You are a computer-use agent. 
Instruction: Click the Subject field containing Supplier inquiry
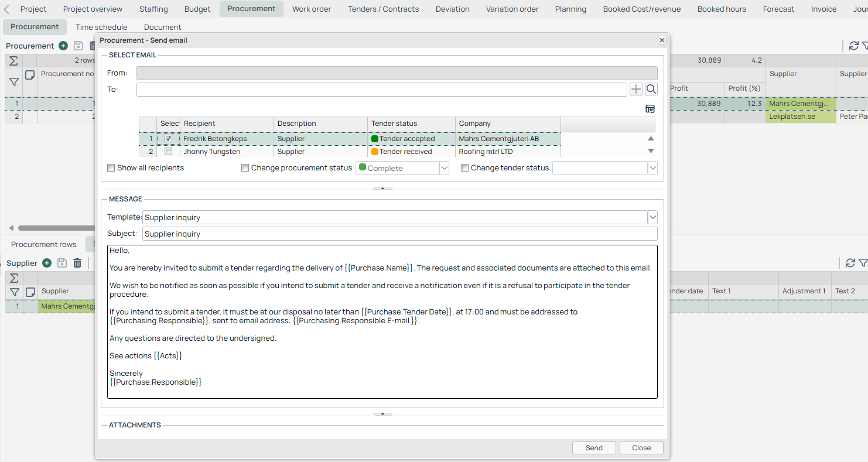(399, 234)
